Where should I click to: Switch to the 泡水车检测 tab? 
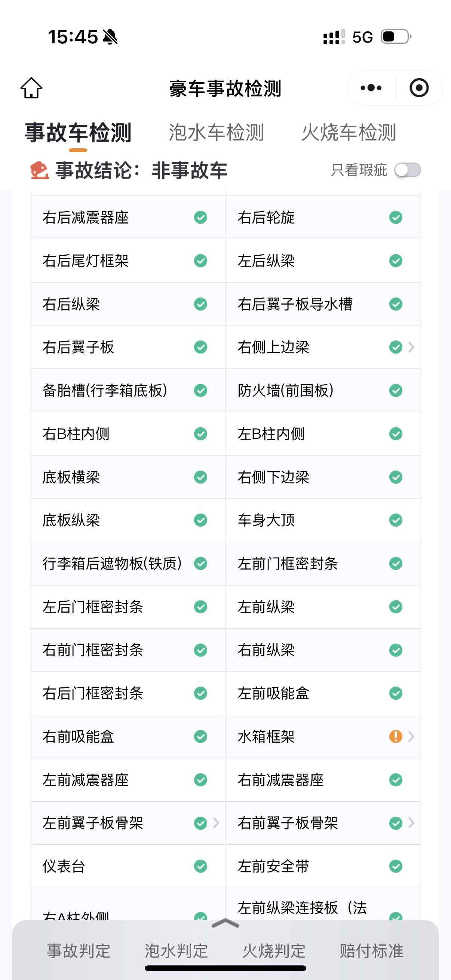point(216,133)
